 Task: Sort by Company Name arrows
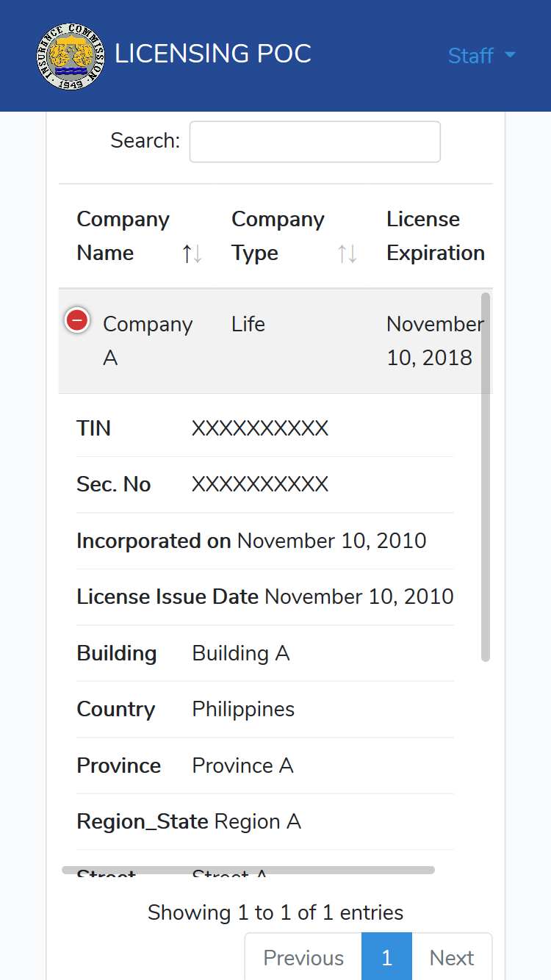[x=192, y=254]
